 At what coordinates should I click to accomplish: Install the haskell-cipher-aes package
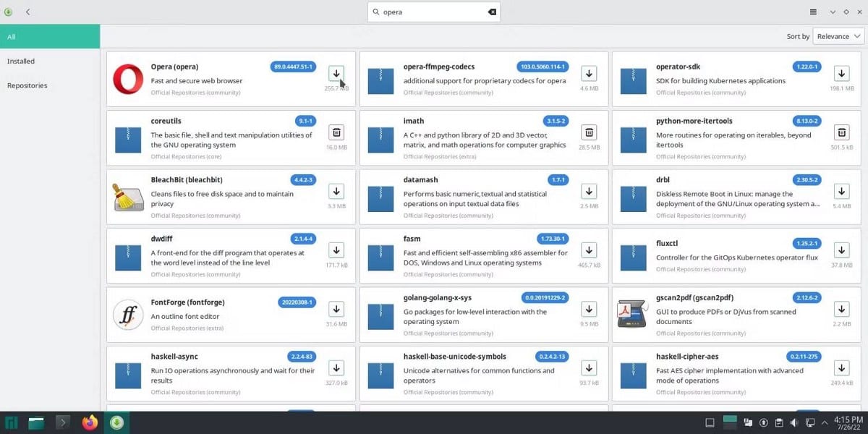pyautogui.click(x=841, y=367)
